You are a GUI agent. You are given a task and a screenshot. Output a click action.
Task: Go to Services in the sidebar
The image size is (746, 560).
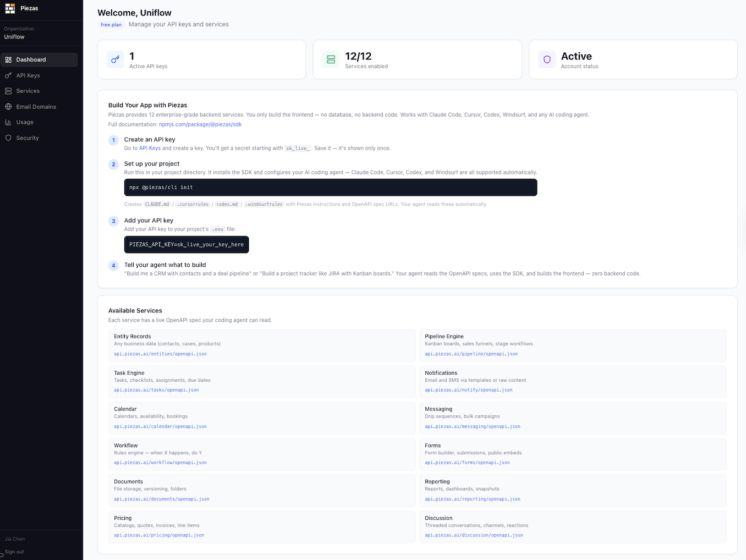39,91
